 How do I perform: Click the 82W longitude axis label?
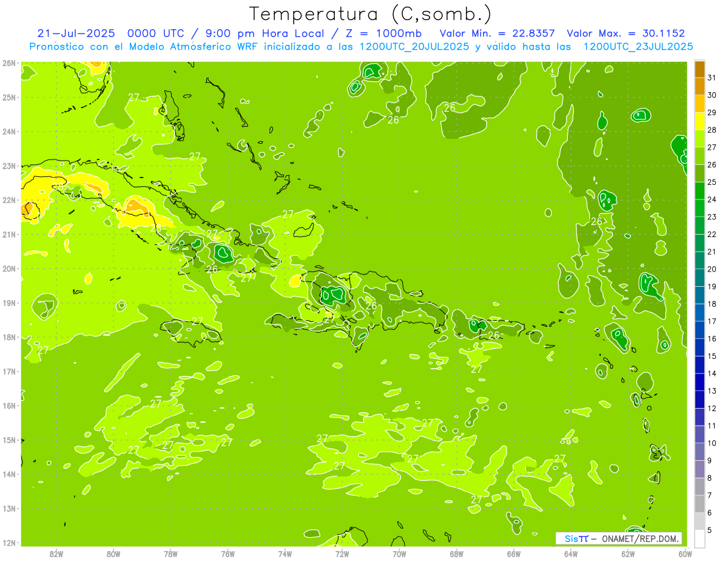[56, 554]
